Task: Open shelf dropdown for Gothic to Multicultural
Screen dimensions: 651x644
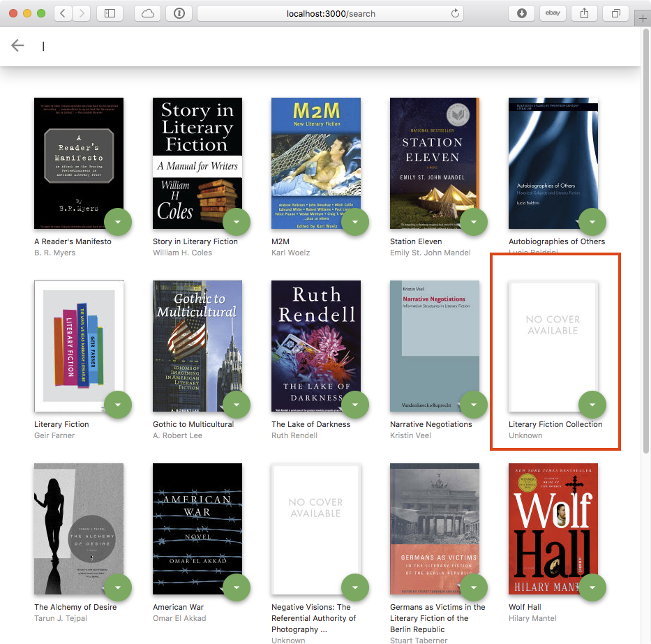Action: point(237,405)
